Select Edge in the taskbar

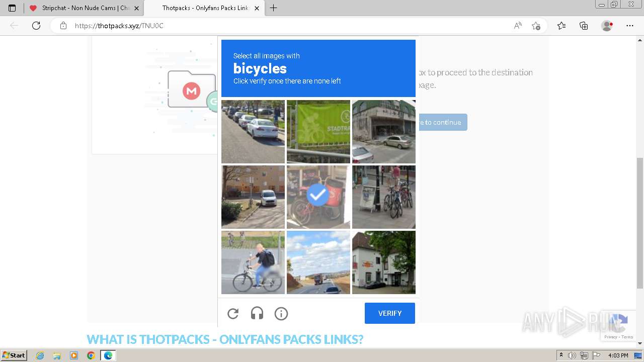coord(108,355)
